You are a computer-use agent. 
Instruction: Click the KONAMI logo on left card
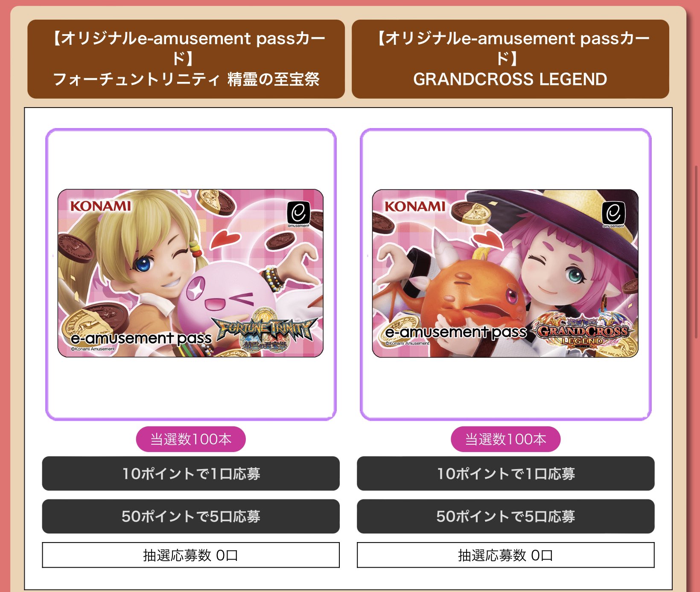pos(100,206)
